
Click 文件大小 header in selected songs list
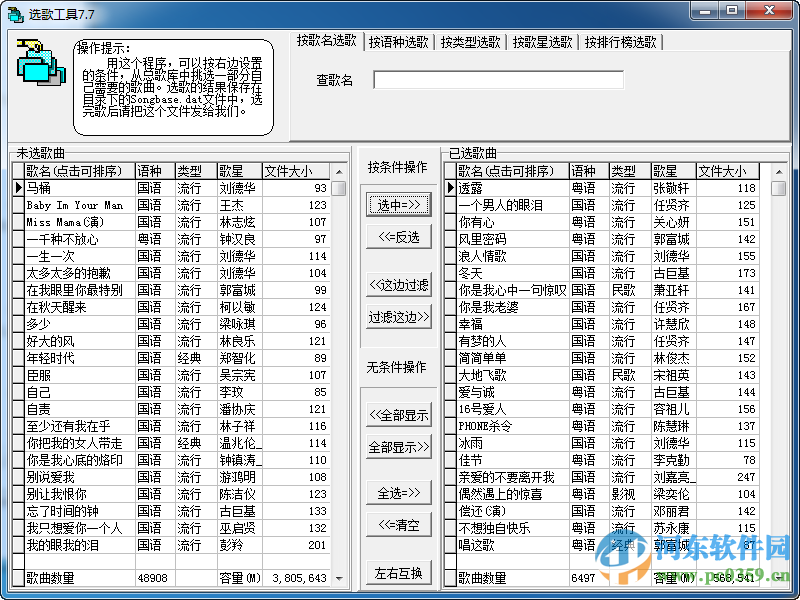pos(728,171)
